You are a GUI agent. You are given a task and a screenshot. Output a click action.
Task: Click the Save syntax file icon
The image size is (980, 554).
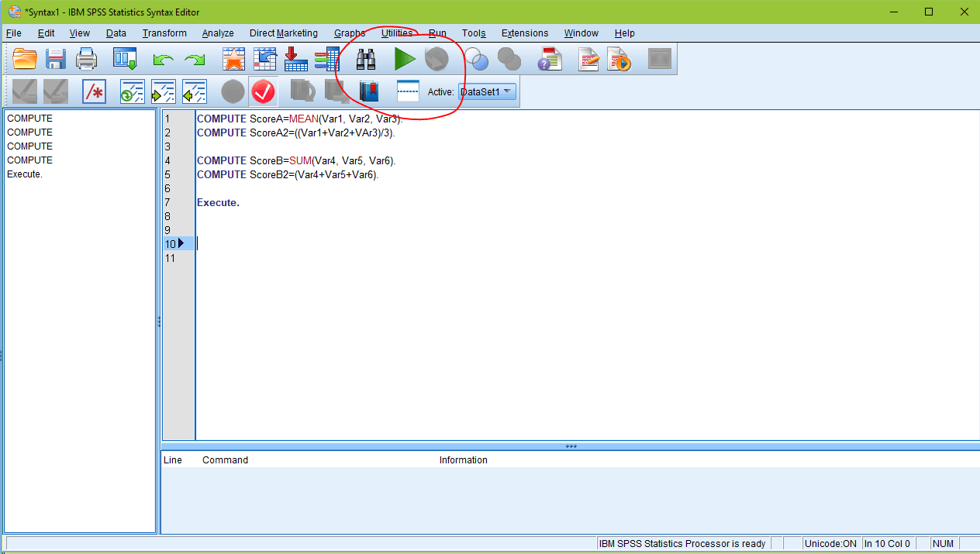(x=55, y=59)
